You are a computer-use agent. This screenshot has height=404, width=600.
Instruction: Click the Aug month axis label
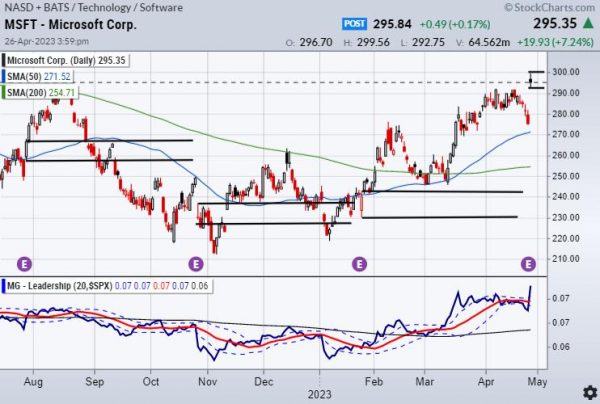33,381
